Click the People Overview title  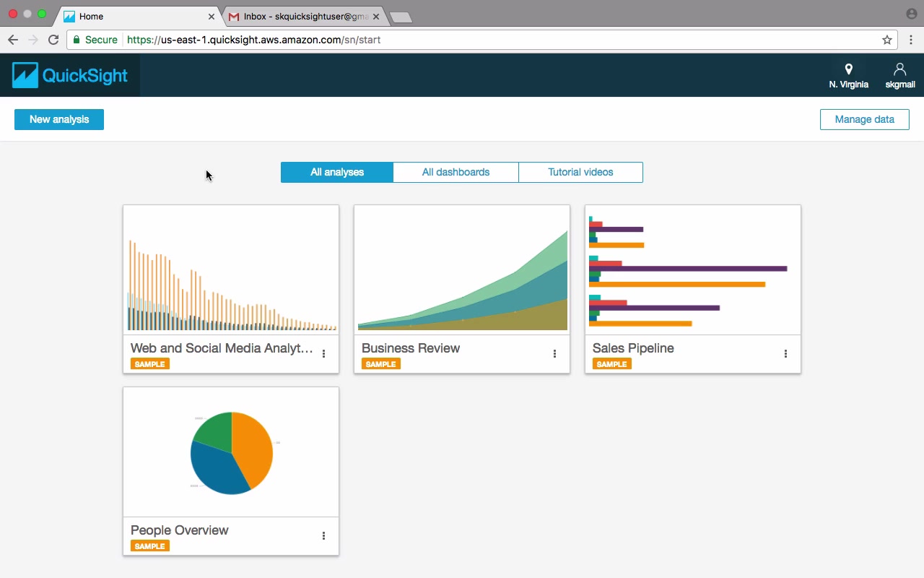point(180,530)
